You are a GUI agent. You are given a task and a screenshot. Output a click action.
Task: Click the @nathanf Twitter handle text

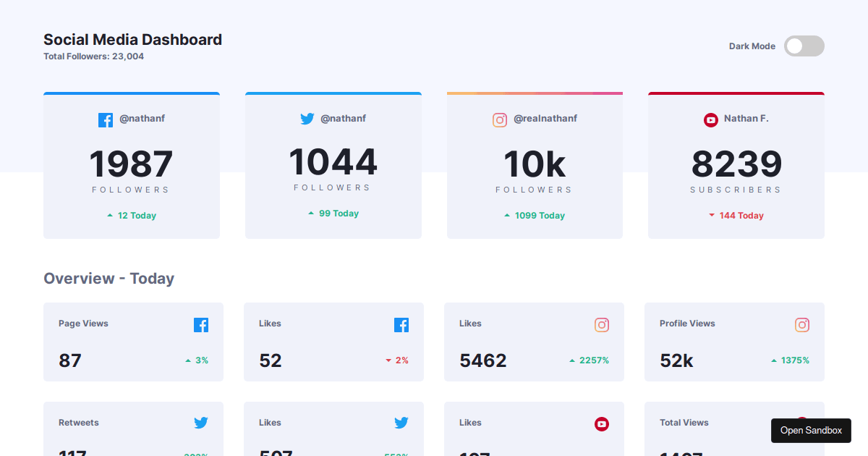(344, 118)
